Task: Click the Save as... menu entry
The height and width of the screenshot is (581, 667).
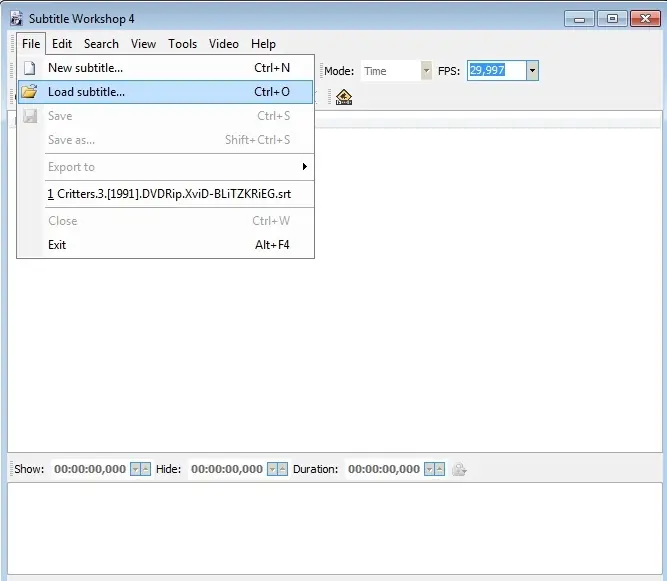Action: (x=165, y=140)
